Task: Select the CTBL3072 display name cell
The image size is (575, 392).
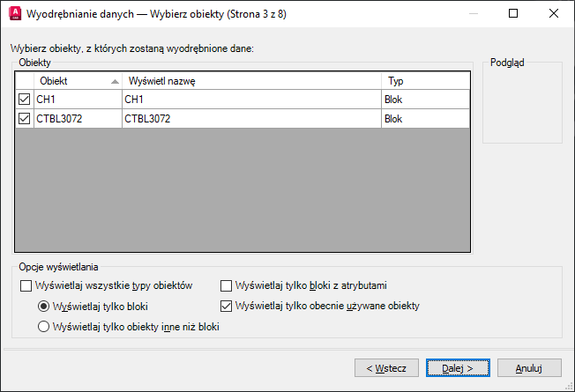Action: click(x=251, y=119)
